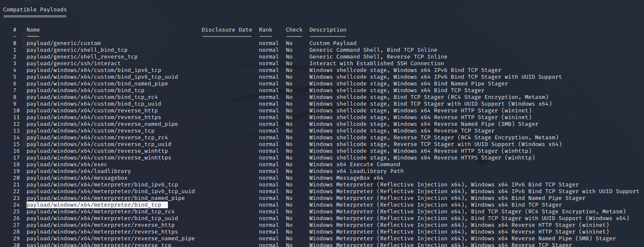Viewport: 644px width, 247px height.
Task: Click the row number 10 in the list
Action: click(x=16, y=111)
